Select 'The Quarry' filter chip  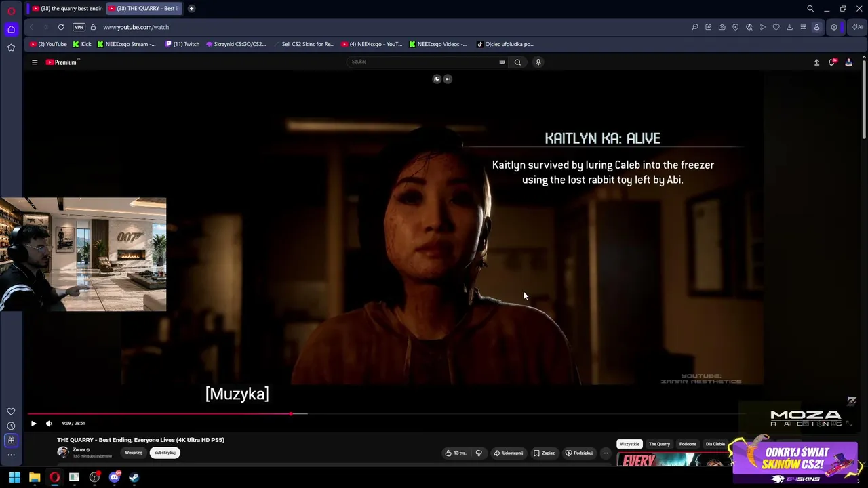point(659,444)
